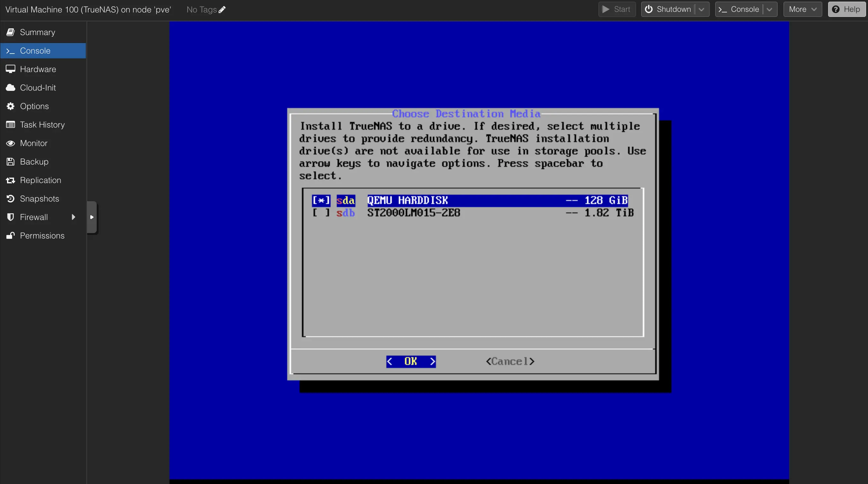Click the Shutdown power icon
868x484 pixels.
pyautogui.click(x=649, y=10)
